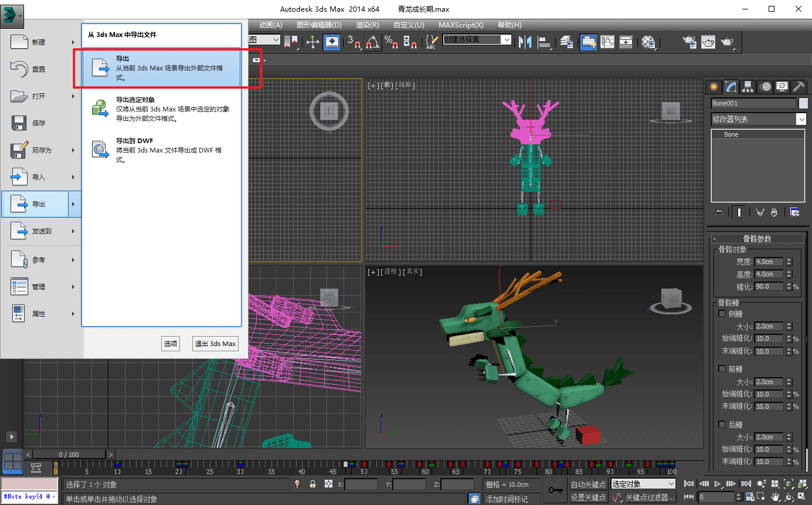Toggle the 自动关键点 button
This screenshot has width=812, height=505.
(589, 484)
